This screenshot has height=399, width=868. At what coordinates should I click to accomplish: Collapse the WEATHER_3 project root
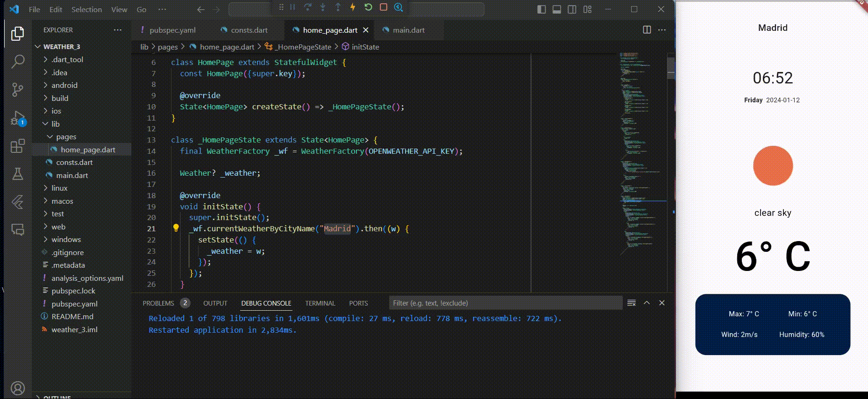pyautogui.click(x=61, y=47)
